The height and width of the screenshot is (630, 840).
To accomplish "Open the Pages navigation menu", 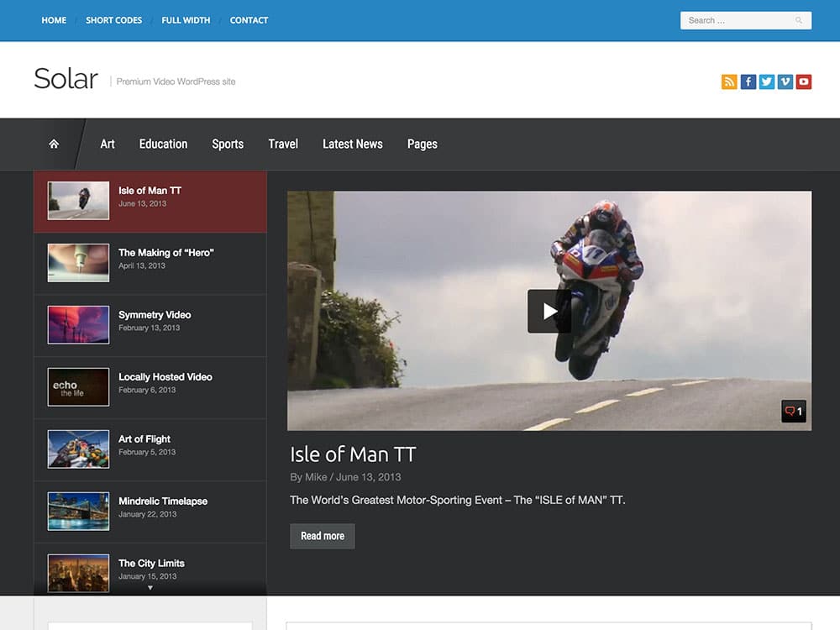I will coord(422,144).
